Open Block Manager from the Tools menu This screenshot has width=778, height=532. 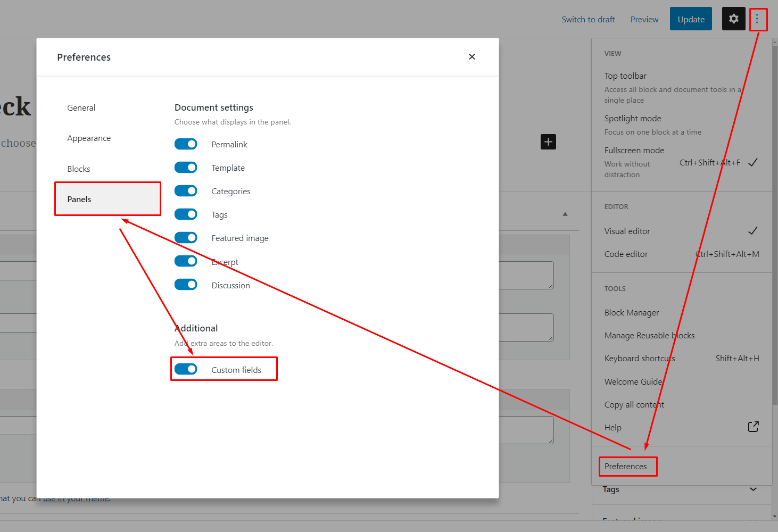[632, 313]
